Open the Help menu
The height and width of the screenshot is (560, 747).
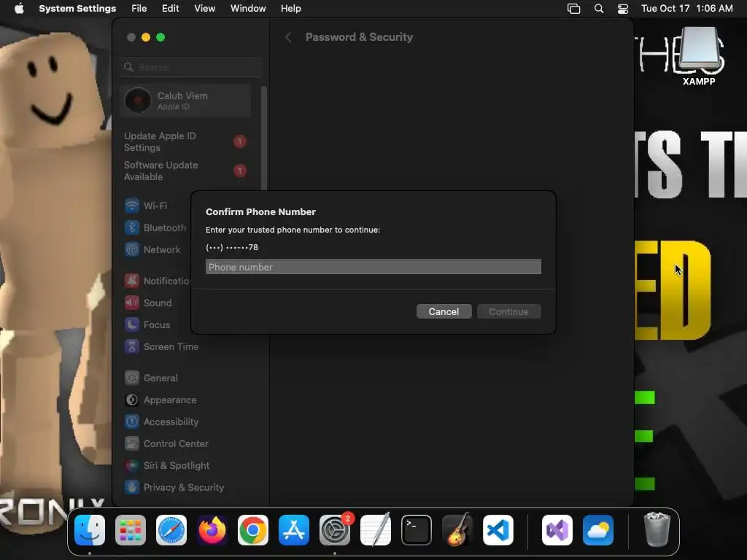[290, 9]
